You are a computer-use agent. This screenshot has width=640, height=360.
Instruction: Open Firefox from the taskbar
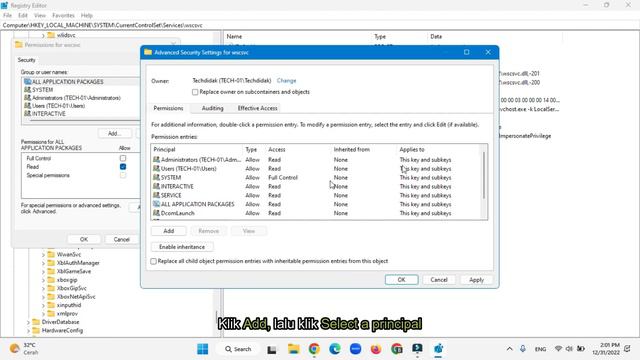(x=376, y=349)
